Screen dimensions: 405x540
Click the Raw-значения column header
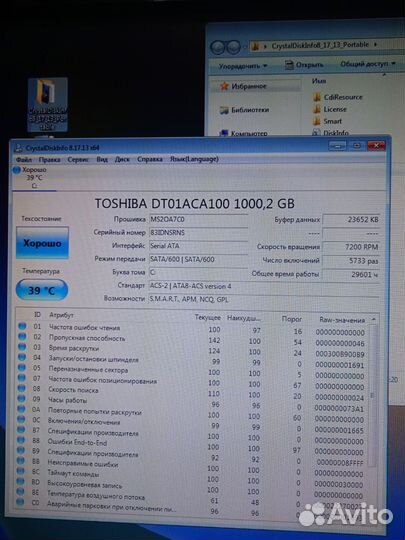click(342, 320)
